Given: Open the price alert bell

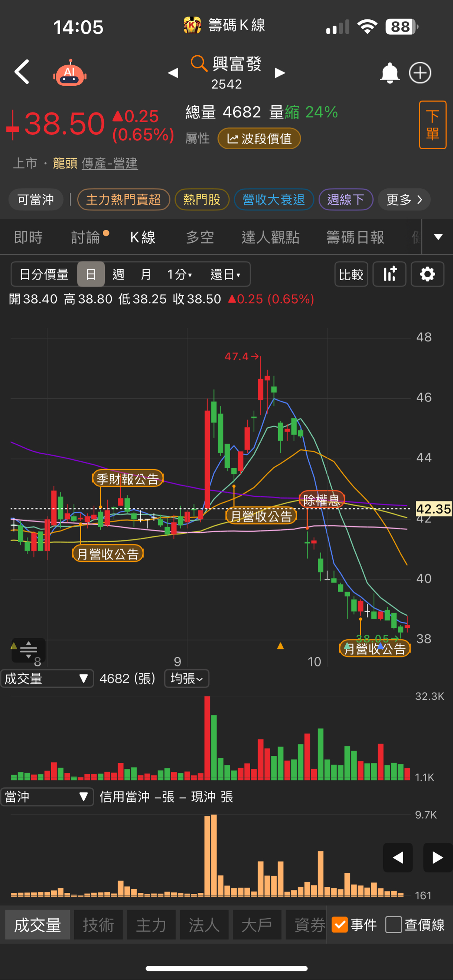Looking at the screenshot, I should click(390, 72).
